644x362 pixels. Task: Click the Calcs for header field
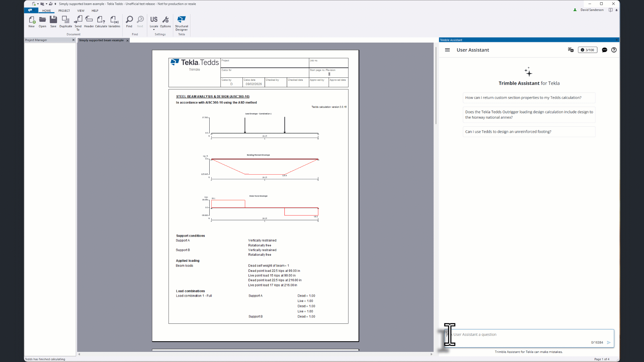click(265, 73)
